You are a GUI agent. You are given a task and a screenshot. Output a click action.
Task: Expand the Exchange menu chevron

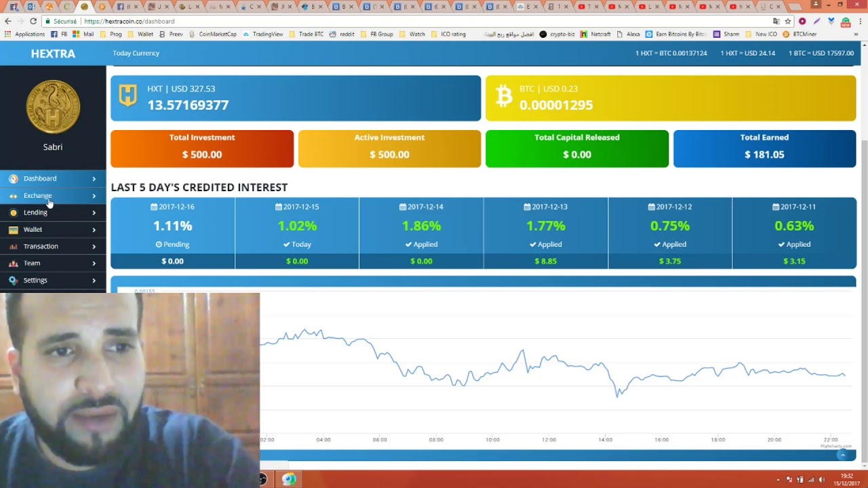94,196
